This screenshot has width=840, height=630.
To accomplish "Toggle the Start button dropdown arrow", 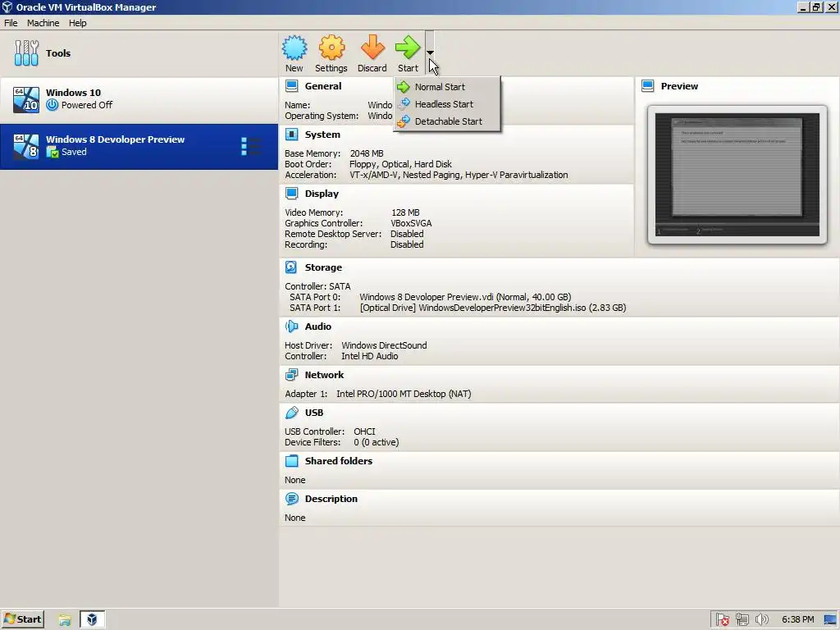I will 430,52.
